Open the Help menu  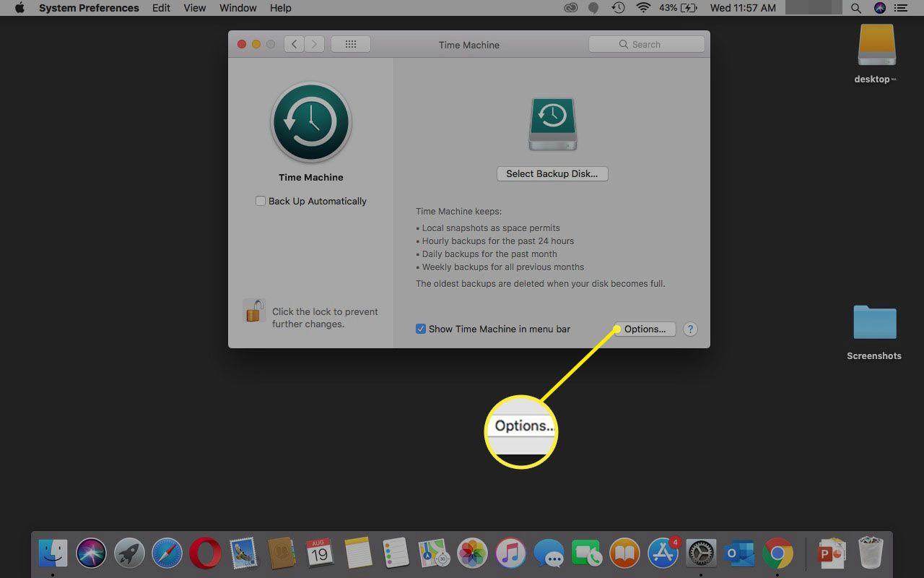(281, 8)
